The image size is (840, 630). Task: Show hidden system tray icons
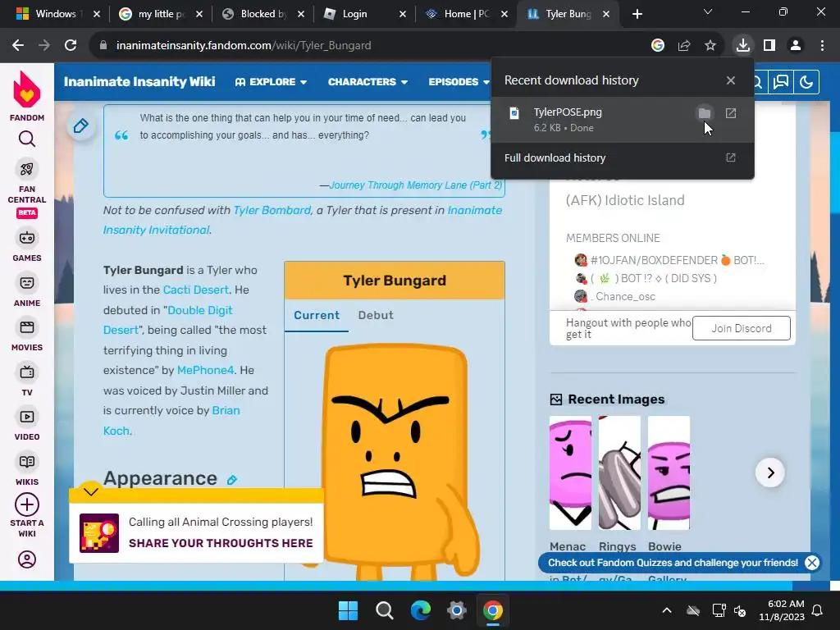(x=667, y=610)
